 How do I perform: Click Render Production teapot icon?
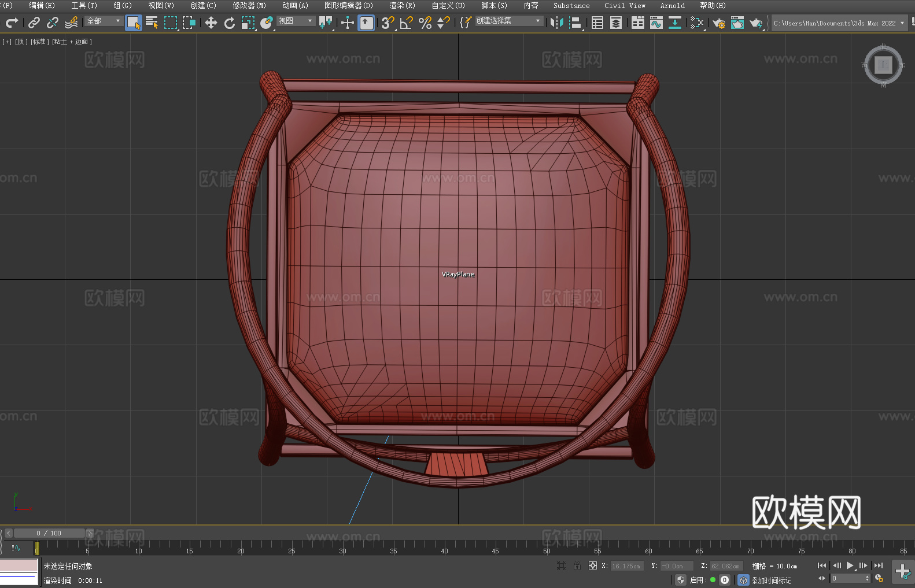pos(756,23)
